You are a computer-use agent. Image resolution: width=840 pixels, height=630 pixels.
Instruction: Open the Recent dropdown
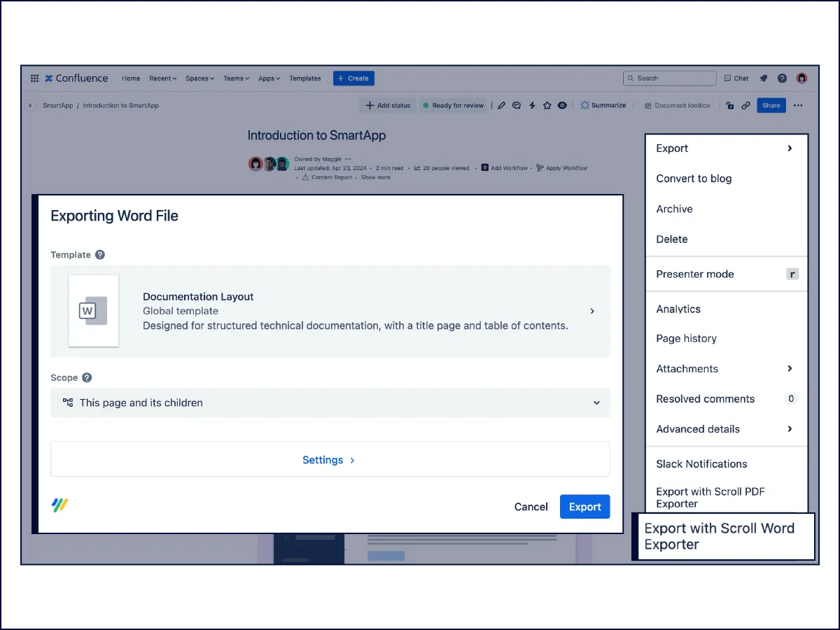click(163, 78)
